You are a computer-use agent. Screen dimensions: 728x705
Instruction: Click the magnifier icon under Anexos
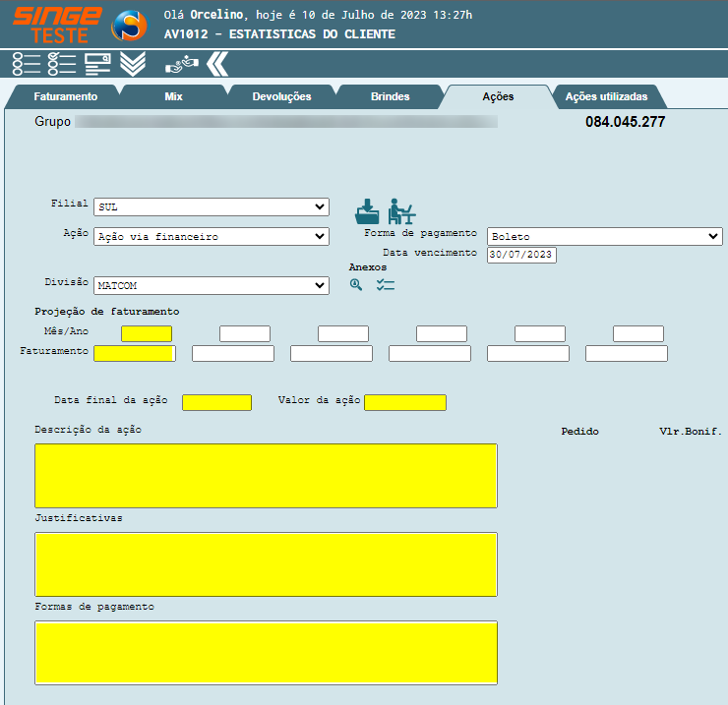(356, 284)
